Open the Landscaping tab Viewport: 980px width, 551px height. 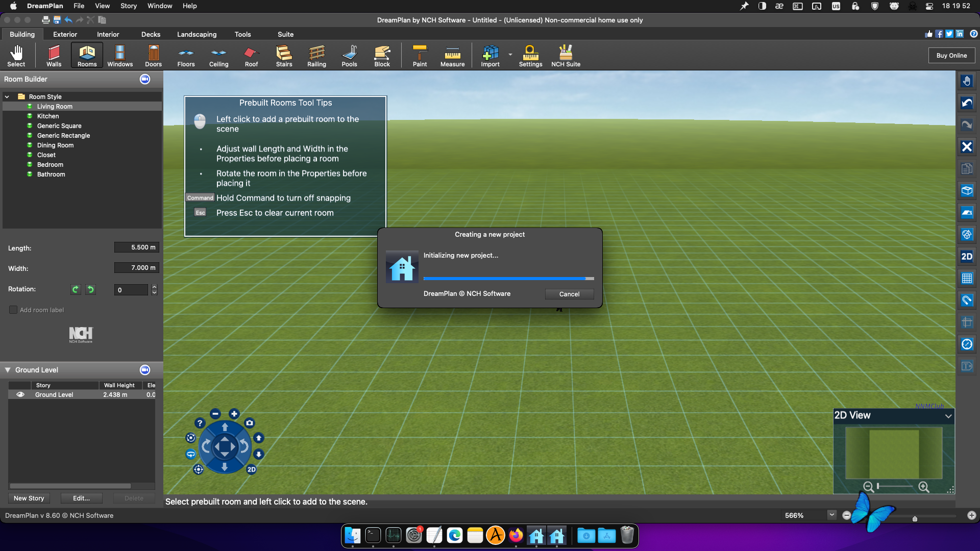click(x=197, y=34)
